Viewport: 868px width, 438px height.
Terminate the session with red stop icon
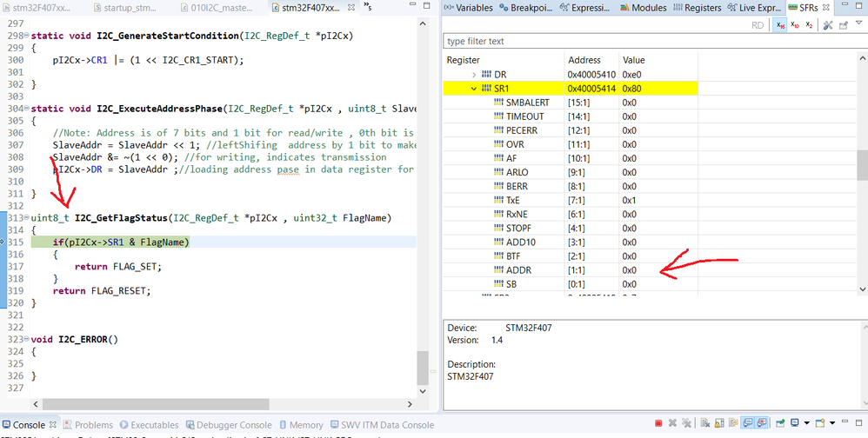[658, 423]
